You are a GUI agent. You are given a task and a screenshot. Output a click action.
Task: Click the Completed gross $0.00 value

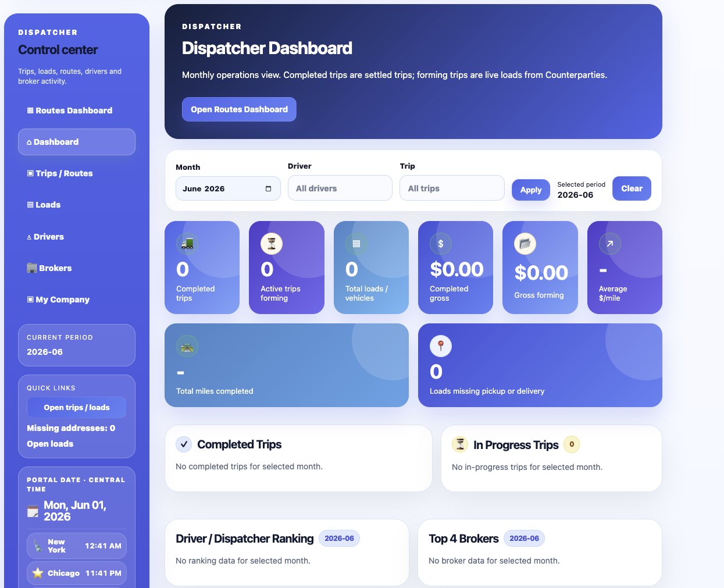456,269
